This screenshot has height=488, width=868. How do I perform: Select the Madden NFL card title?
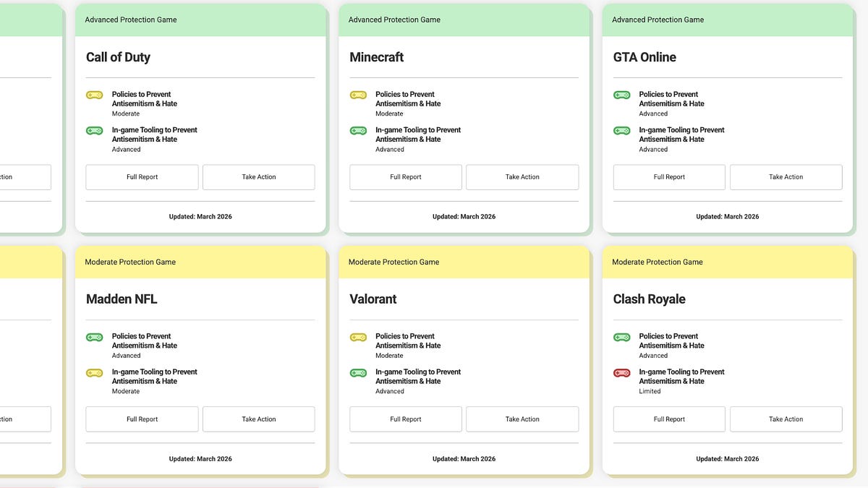click(122, 299)
